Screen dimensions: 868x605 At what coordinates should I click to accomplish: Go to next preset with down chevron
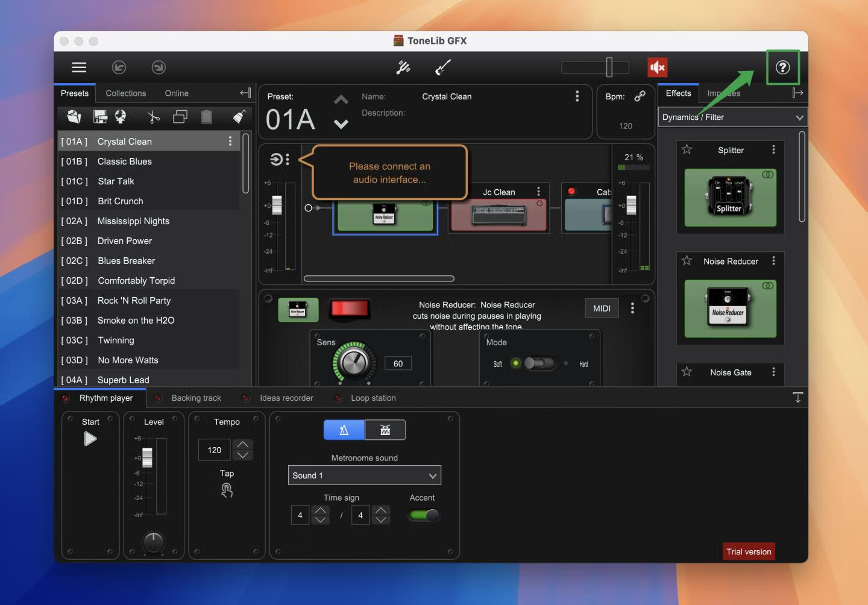click(341, 124)
